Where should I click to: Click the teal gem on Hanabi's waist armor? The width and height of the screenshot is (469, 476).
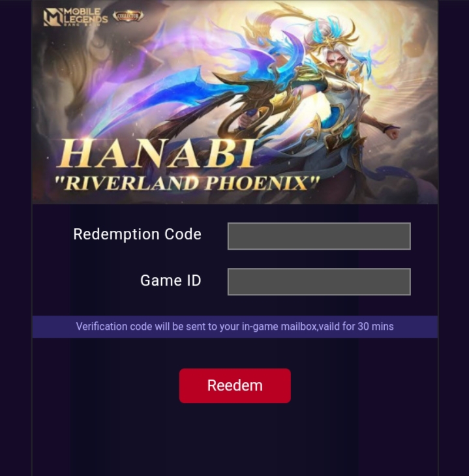click(347, 130)
